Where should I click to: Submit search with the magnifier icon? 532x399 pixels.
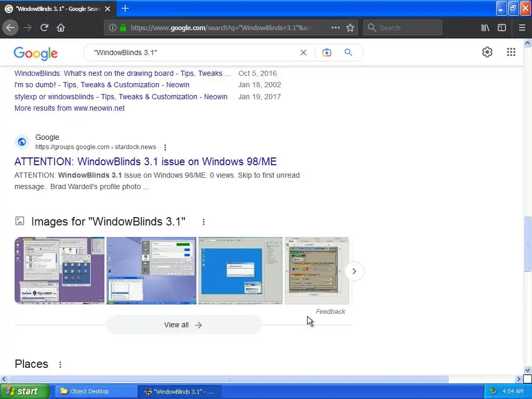point(348,52)
